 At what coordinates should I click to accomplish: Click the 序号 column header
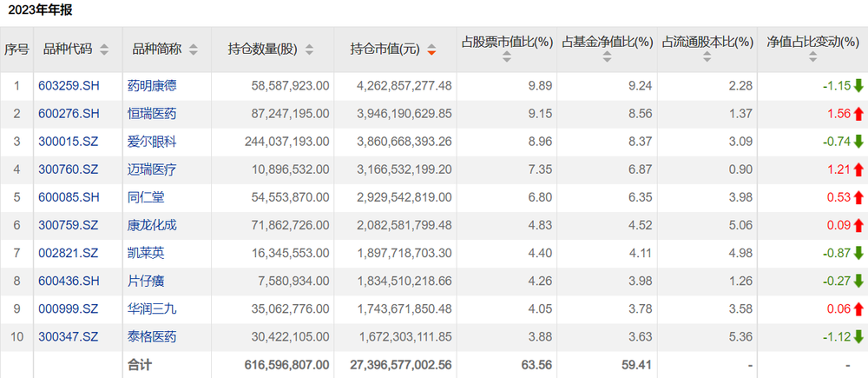tap(16, 50)
